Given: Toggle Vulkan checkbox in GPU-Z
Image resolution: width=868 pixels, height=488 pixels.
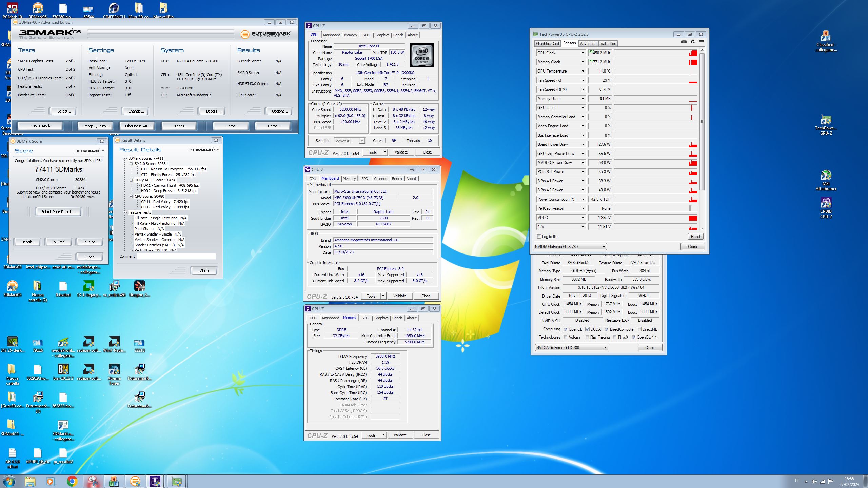Looking at the screenshot, I should point(566,337).
